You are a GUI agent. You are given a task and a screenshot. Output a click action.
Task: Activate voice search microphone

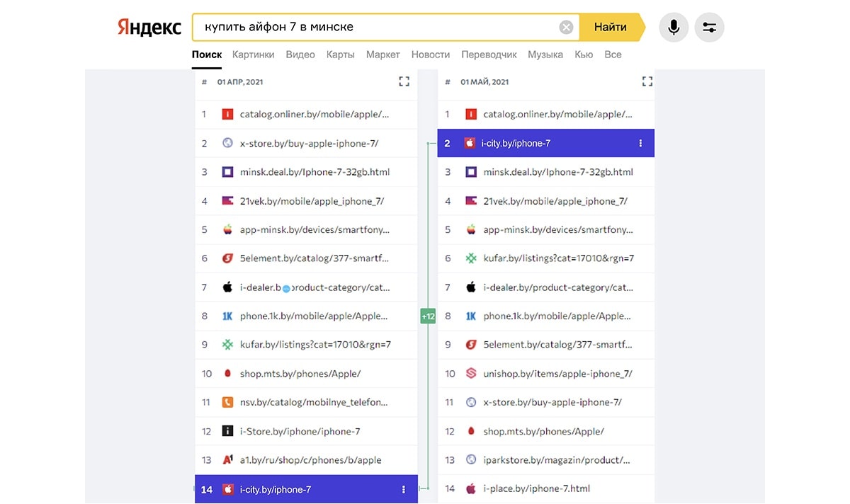point(674,28)
